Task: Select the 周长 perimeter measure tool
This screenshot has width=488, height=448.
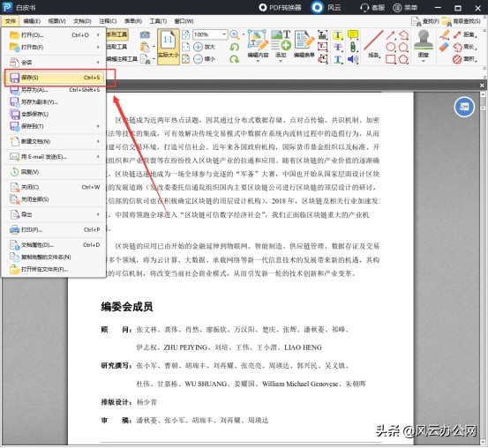Action: coord(465,47)
